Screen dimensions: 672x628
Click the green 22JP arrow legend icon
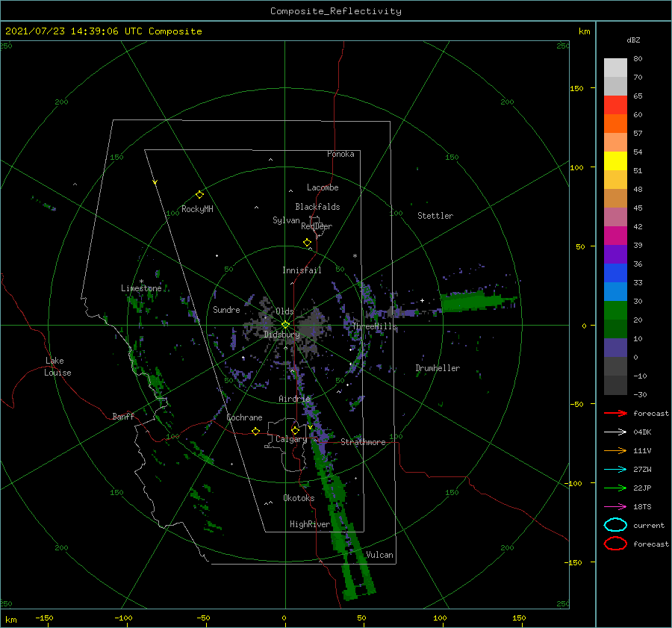point(615,488)
